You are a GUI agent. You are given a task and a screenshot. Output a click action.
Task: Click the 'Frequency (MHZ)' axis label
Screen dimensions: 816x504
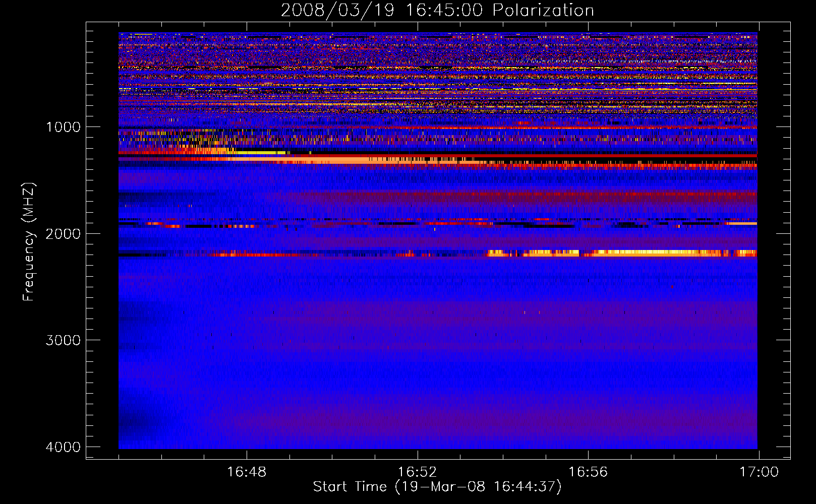click(x=29, y=242)
